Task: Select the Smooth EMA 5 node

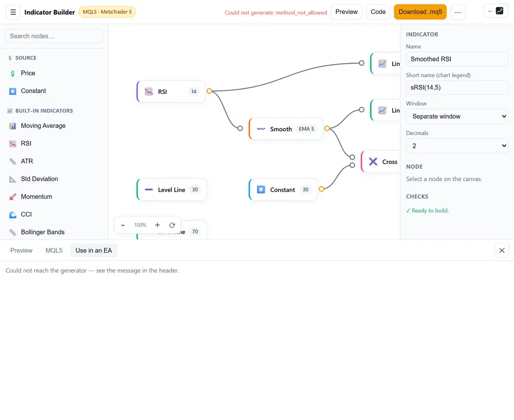Action: point(286,129)
